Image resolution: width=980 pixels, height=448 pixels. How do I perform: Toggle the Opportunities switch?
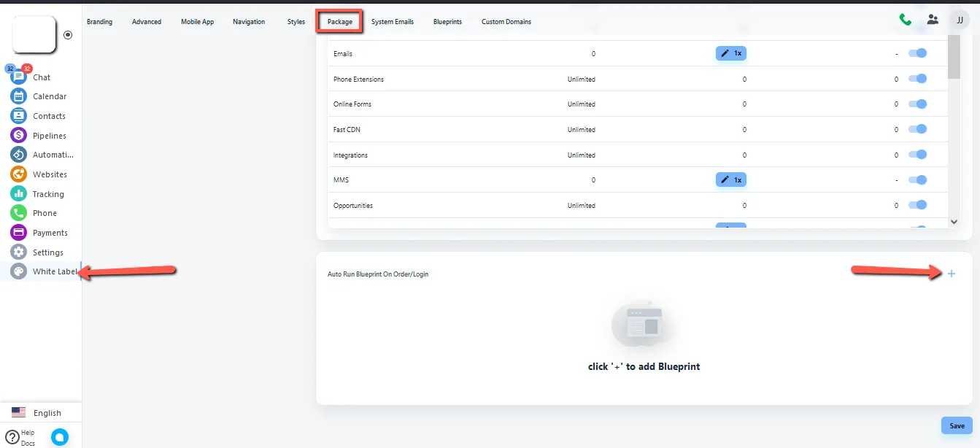(x=917, y=205)
